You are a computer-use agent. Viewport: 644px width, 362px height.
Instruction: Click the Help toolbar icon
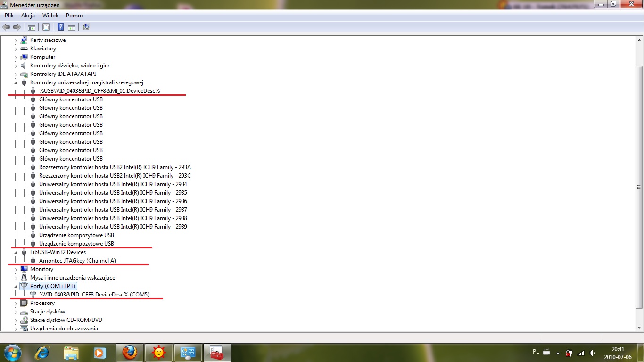pos(60,27)
